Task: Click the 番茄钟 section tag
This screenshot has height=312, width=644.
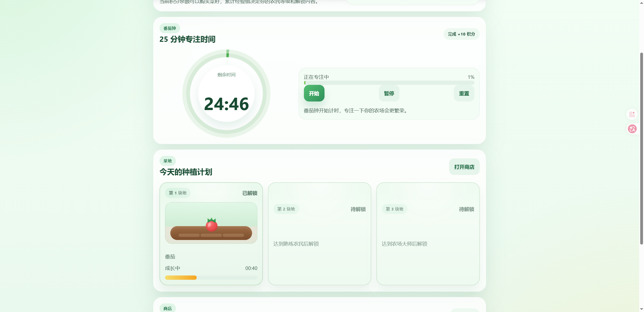Action: tap(170, 28)
